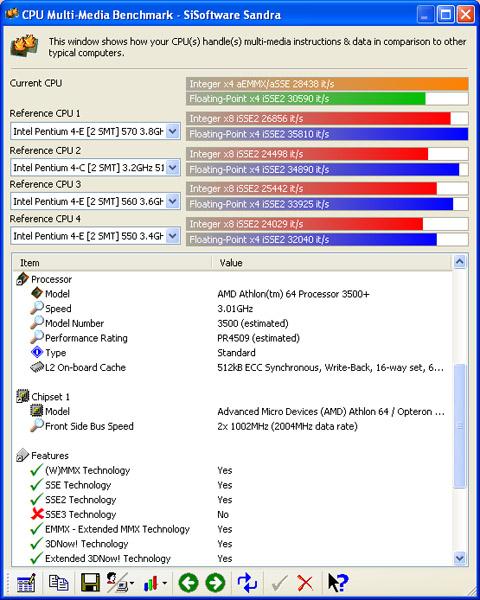Open the user and computer options icon
The image size is (480, 600).
coord(117,583)
